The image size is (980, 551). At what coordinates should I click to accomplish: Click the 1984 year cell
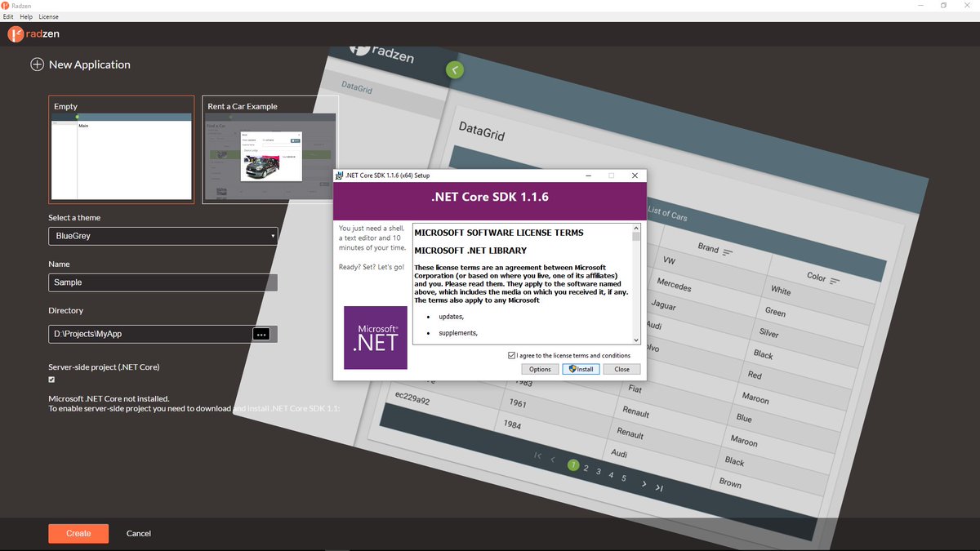(512, 425)
